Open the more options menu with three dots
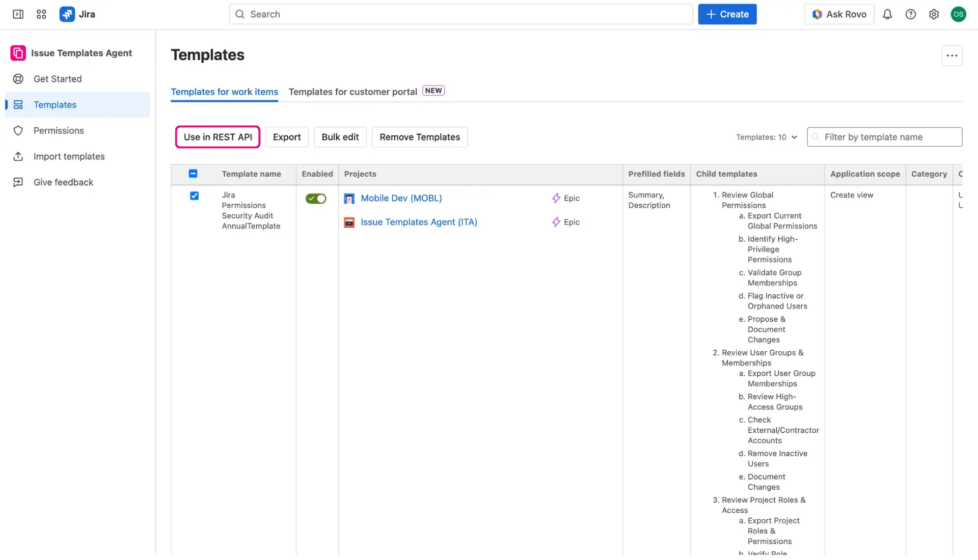Viewport: 978px width, 560px height. point(952,55)
